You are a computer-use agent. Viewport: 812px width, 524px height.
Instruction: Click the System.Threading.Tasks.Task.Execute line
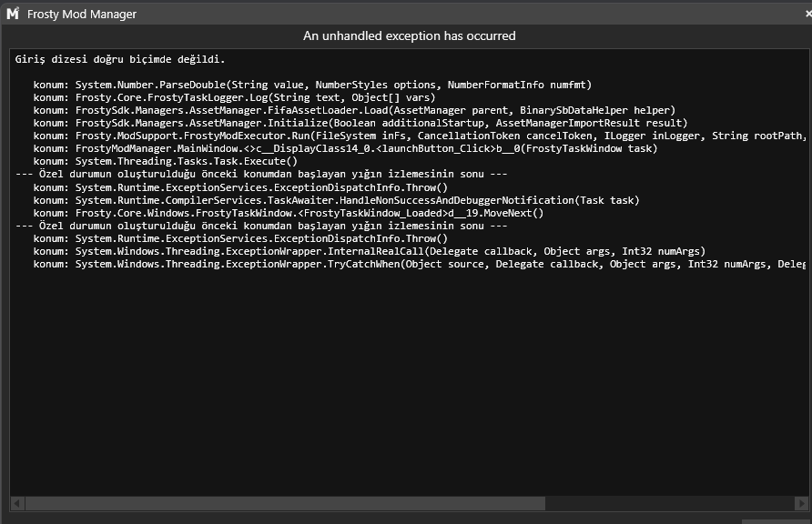click(165, 161)
